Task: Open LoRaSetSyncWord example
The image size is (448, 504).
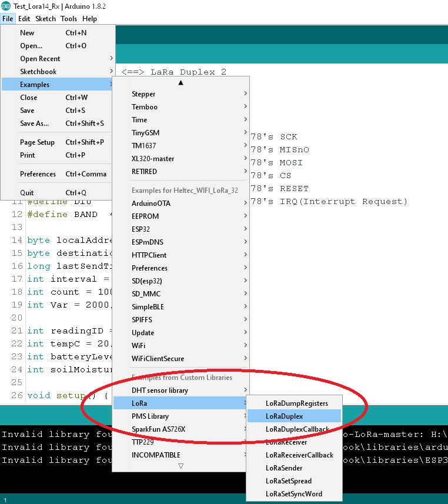Action: (294, 494)
